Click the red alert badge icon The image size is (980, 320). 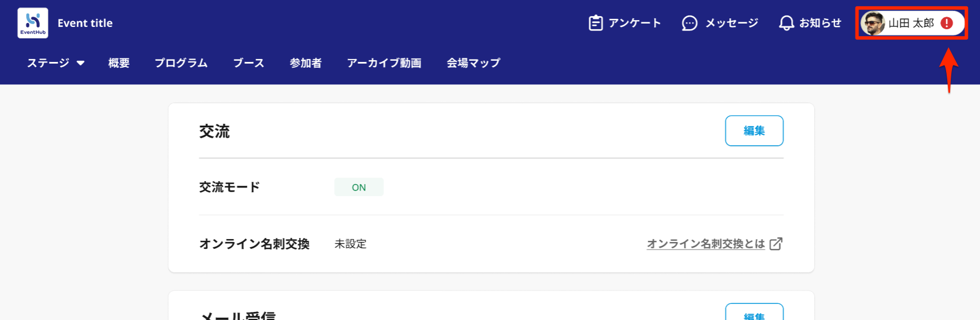pyautogui.click(x=947, y=23)
